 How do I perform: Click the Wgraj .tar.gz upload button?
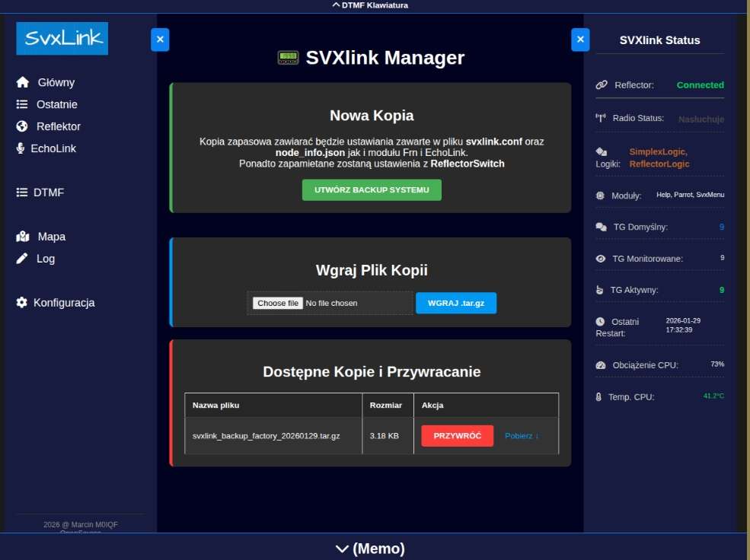[455, 303]
